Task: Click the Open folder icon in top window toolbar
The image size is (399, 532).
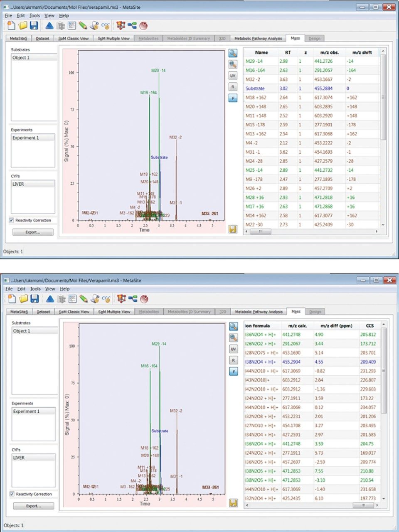Action: click(x=23, y=26)
